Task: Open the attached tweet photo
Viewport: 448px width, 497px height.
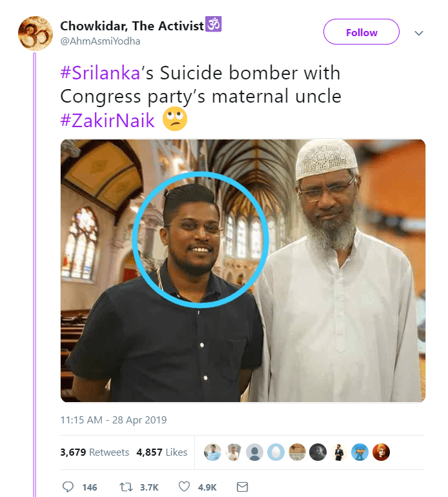Action: (x=243, y=270)
